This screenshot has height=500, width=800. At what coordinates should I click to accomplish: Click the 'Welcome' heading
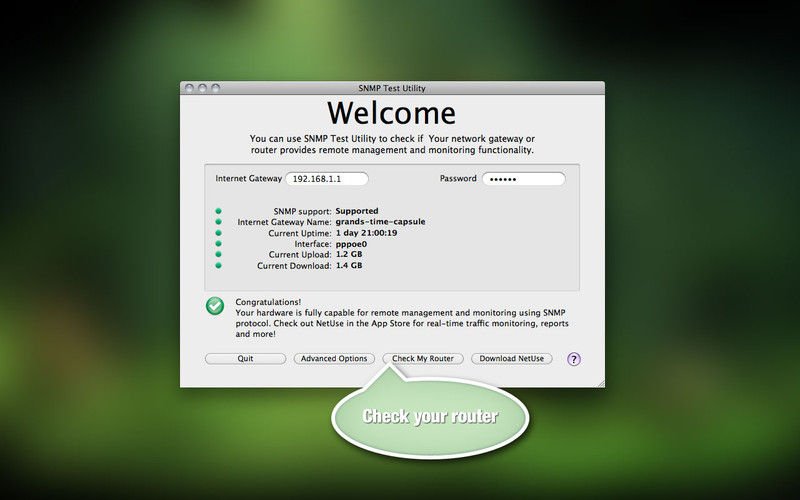pyautogui.click(x=391, y=113)
